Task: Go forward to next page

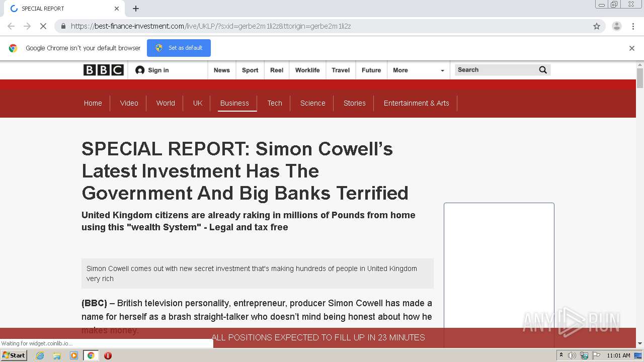Action: (x=27, y=26)
